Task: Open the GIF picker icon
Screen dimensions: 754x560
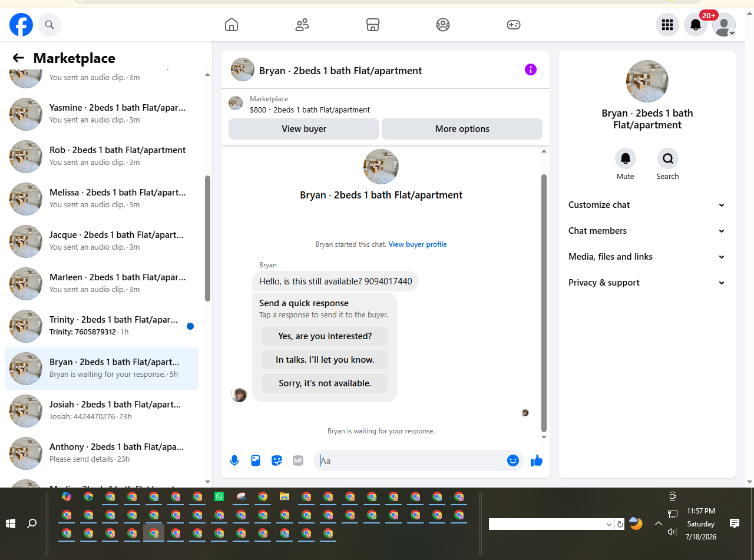Action: pyautogui.click(x=298, y=460)
